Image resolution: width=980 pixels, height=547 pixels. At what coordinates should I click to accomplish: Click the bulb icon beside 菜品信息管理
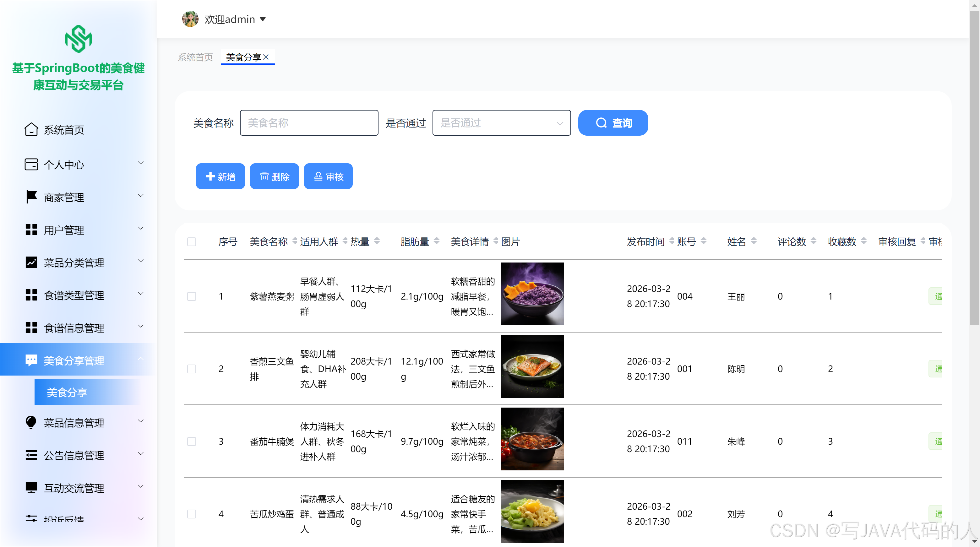(31, 422)
